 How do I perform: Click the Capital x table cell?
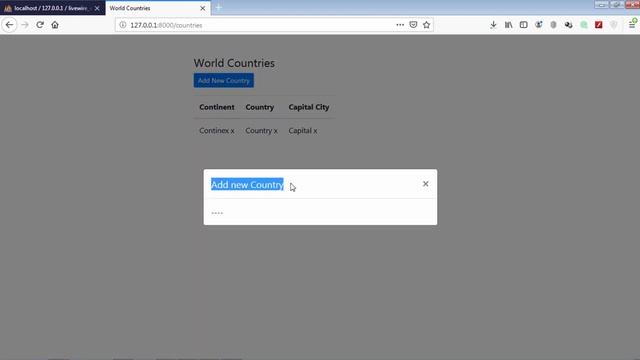click(x=303, y=131)
